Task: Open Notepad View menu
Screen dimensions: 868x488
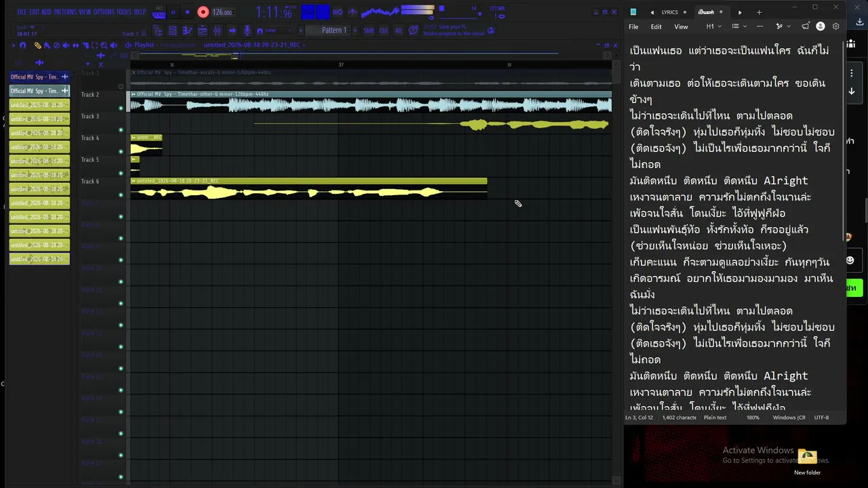Action: tap(681, 26)
